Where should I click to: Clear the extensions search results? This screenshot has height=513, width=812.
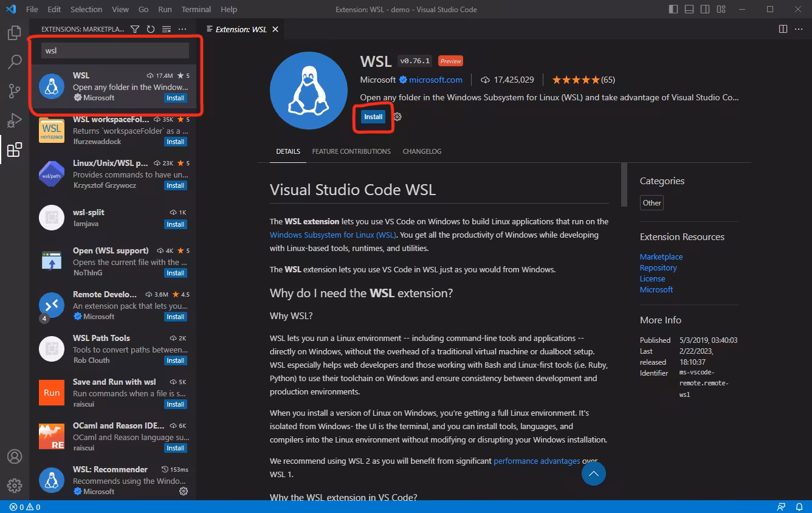point(167,29)
